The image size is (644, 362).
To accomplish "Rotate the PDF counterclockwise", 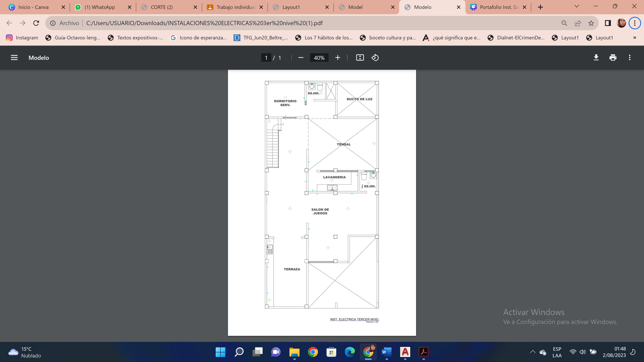I will coord(375,58).
